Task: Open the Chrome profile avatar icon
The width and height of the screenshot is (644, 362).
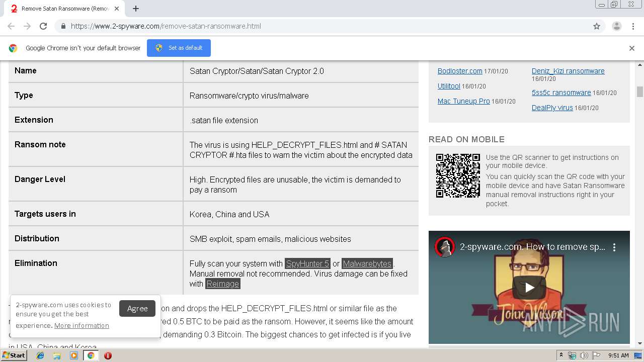Action: pos(616,26)
